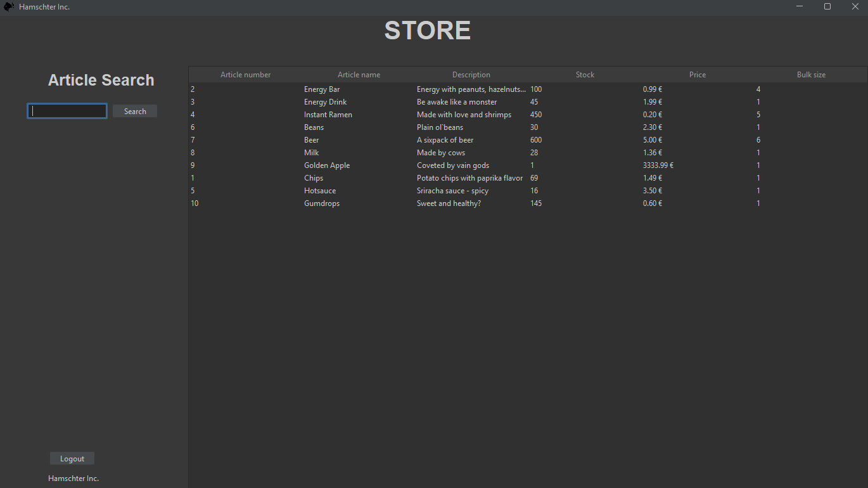This screenshot has height=488, width=868.
Task: Click the Description column header
Action: pos(471,75)
